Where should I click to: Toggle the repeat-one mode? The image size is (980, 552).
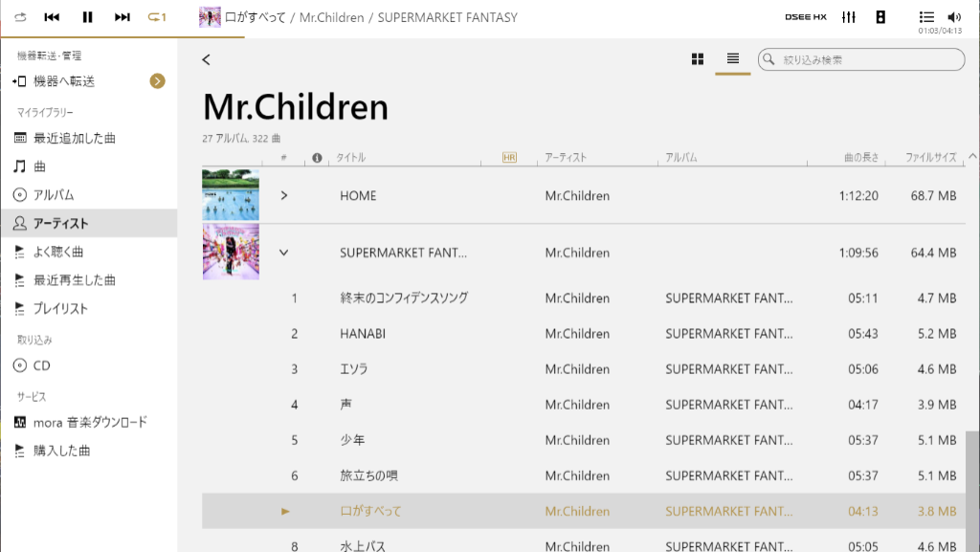[157, 17]
